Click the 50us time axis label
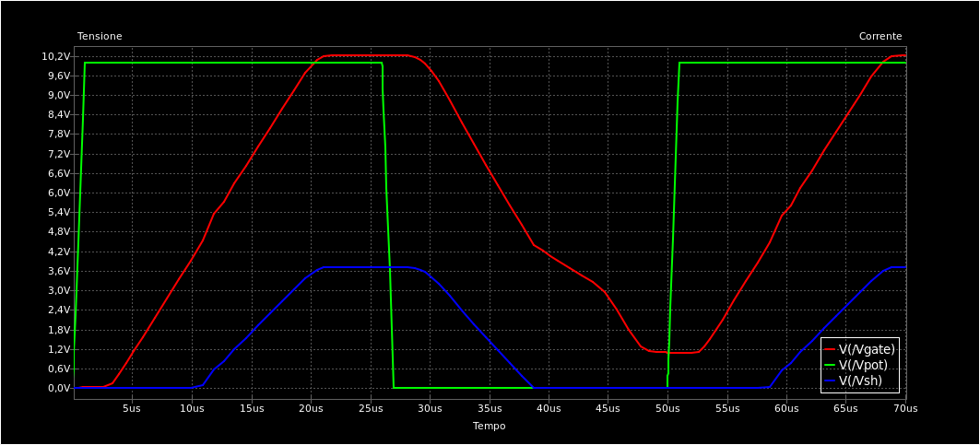The height and width of the screenshot is (445, 980). (667, 408)
